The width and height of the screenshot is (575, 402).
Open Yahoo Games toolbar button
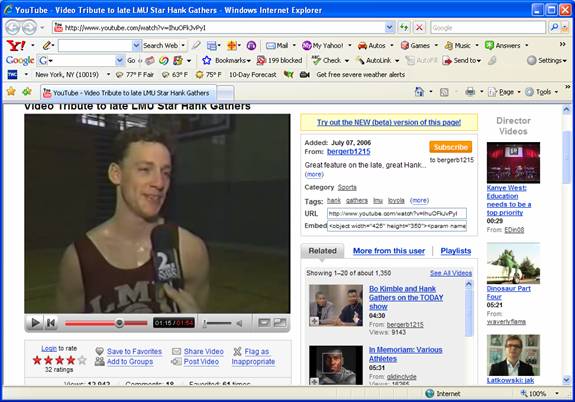point(415,45)
